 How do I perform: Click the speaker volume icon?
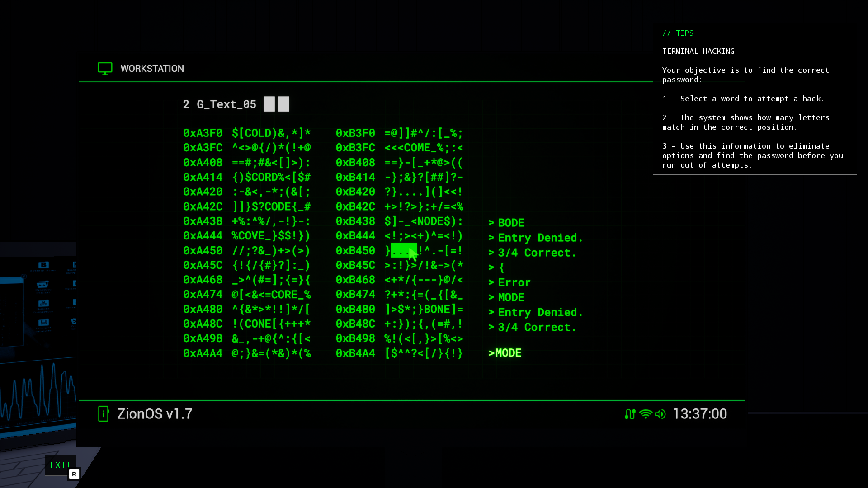click(x=660, y=414)
